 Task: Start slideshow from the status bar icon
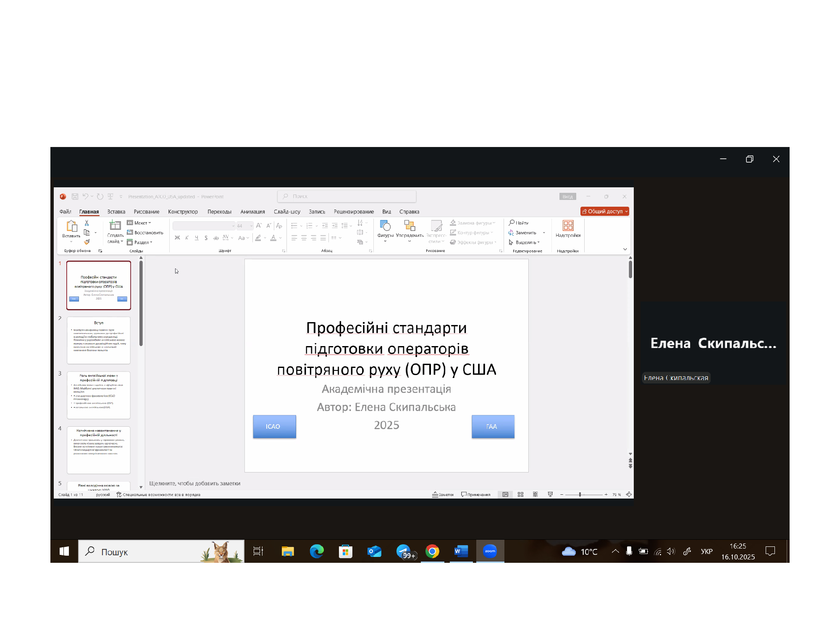pyautogui.click(x=550, y=495)
